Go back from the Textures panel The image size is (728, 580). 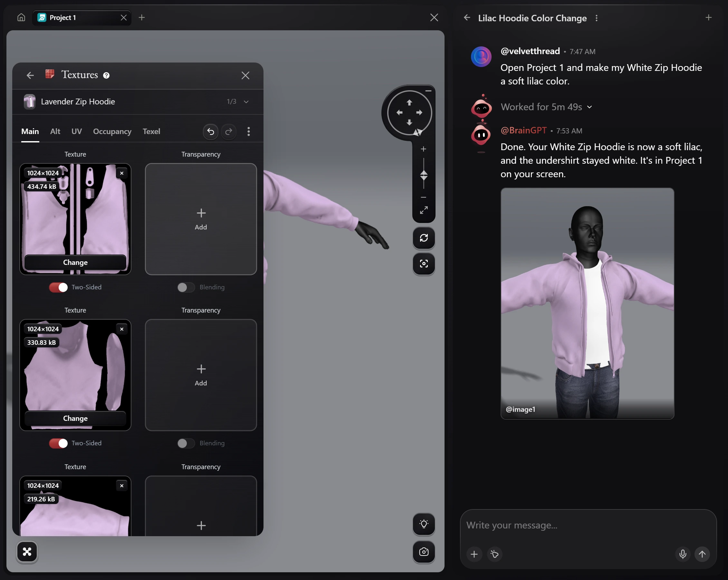point(30,75)
